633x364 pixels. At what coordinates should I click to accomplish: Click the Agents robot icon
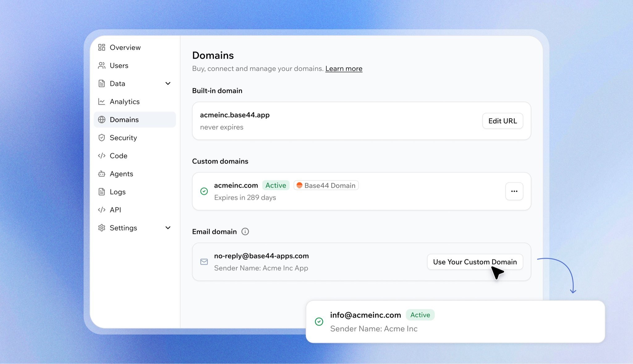(x=102, y=174)
